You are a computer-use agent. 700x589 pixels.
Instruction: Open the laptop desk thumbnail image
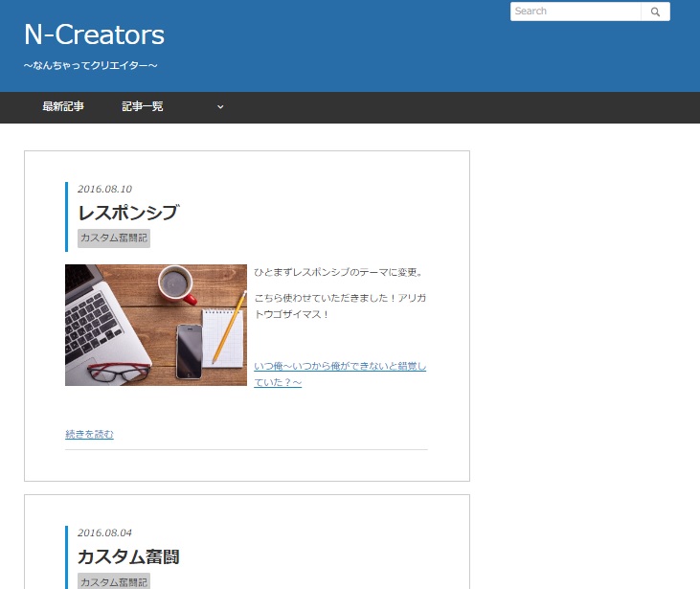pyautogui.click(x=156, y=325)
